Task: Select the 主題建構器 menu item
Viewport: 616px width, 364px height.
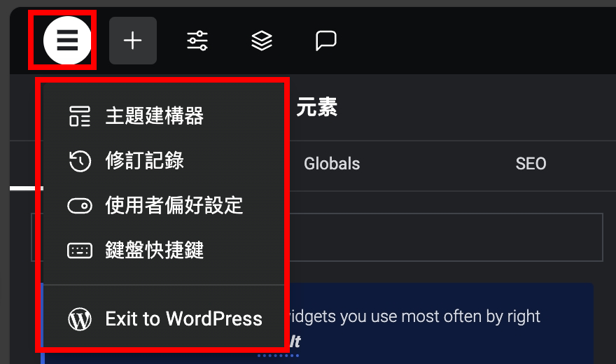Action: [154, 116]
